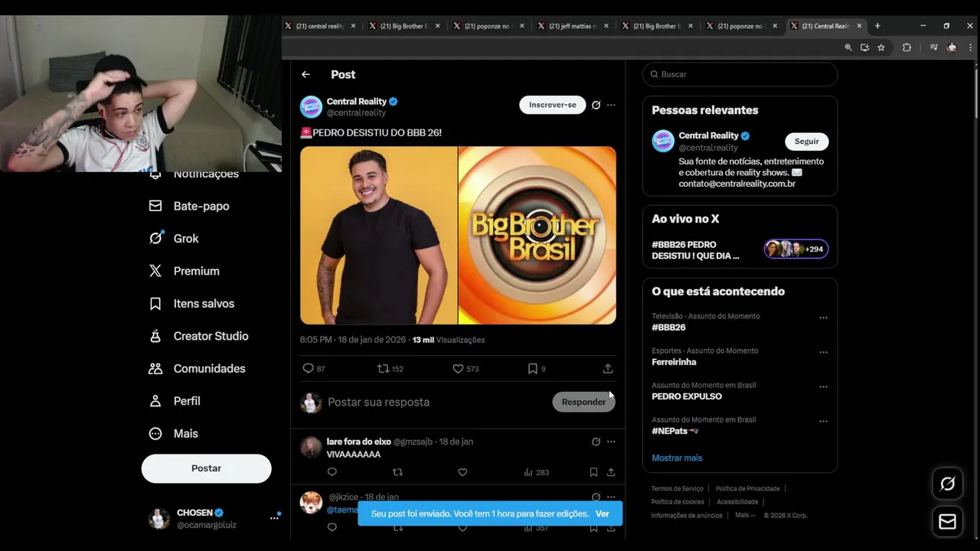Open options for #NEPats trend
This screenshot has width=980, height=551.
point(823,421)
